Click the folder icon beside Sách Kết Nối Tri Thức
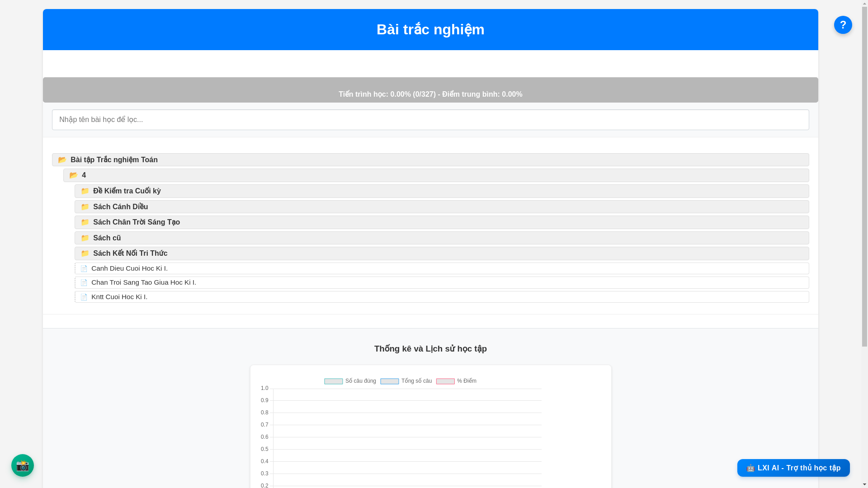868x488 pixels. pyautogui.click(x=85, y=253)
